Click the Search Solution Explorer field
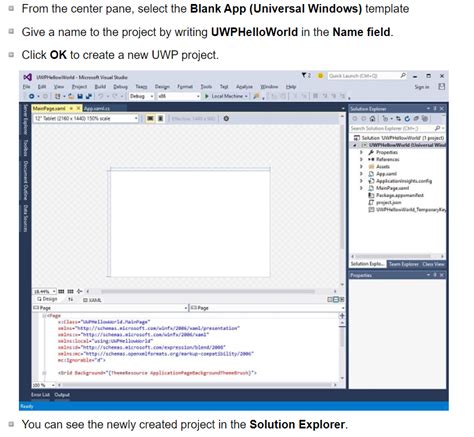474x437 pixels. click(x=392, y=128)
